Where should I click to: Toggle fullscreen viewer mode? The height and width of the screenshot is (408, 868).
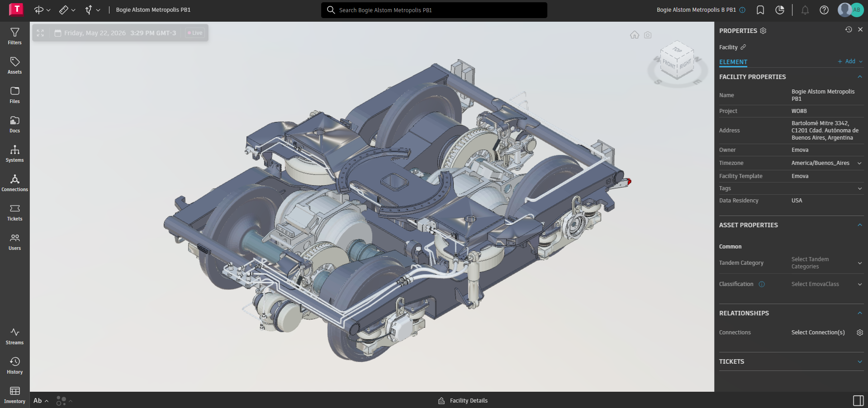tap(40, 33)
